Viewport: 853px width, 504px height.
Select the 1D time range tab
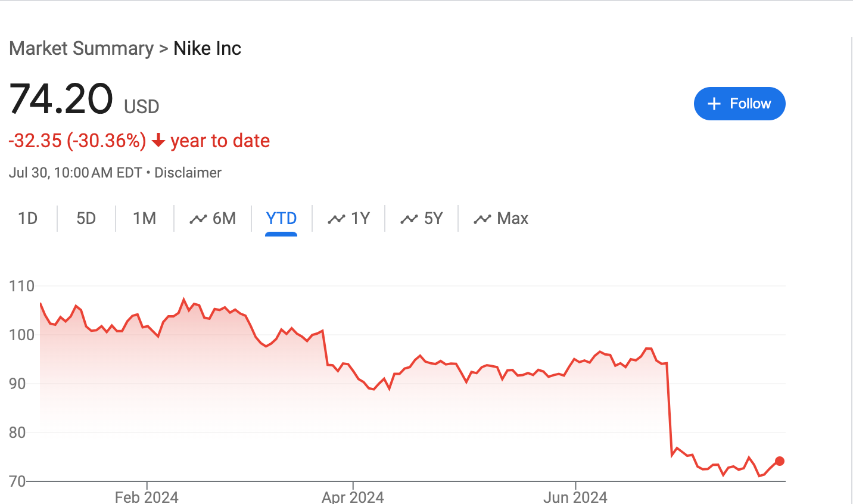coord(28,219)
